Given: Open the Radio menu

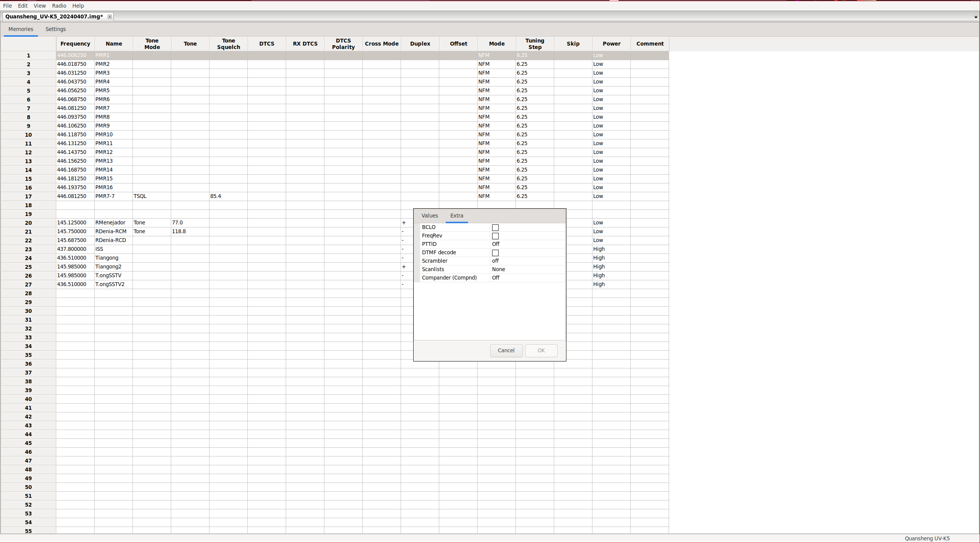Looking at the screenshot, I should pyautogui.click(x=59, y=6).
